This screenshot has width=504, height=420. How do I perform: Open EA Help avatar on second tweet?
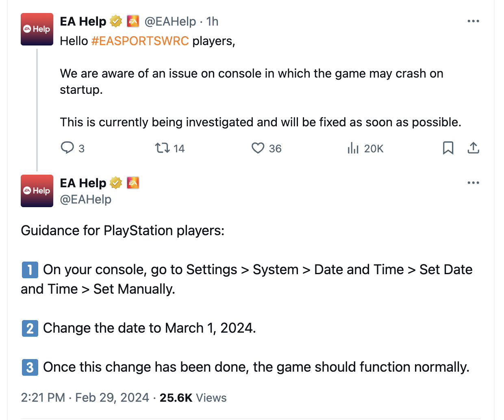coord(37,191)
